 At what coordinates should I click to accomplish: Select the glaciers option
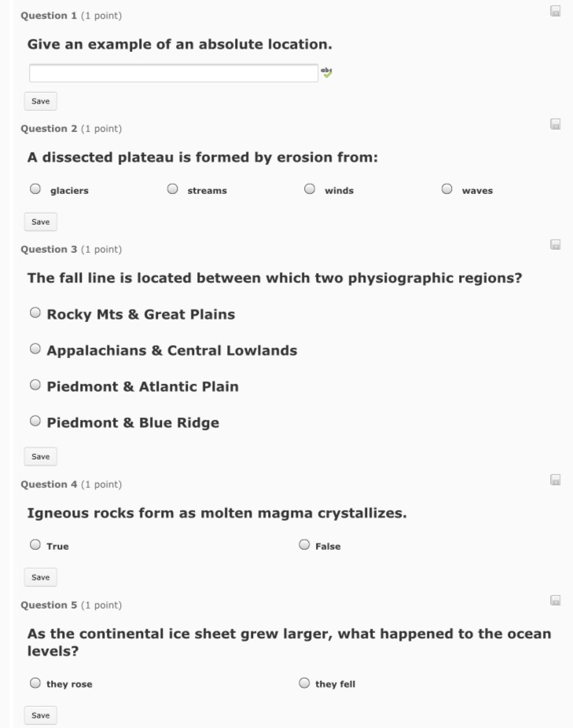(x=35, y=189)
